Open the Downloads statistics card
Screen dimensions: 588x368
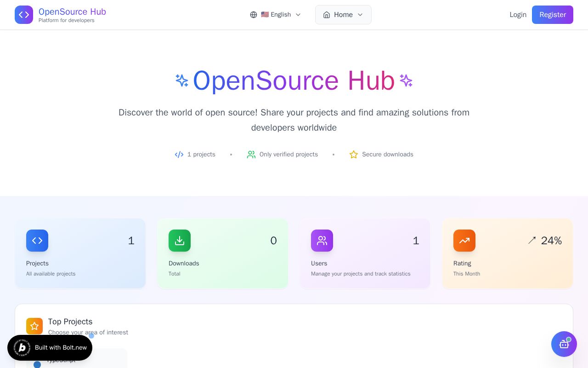(223, 253)
